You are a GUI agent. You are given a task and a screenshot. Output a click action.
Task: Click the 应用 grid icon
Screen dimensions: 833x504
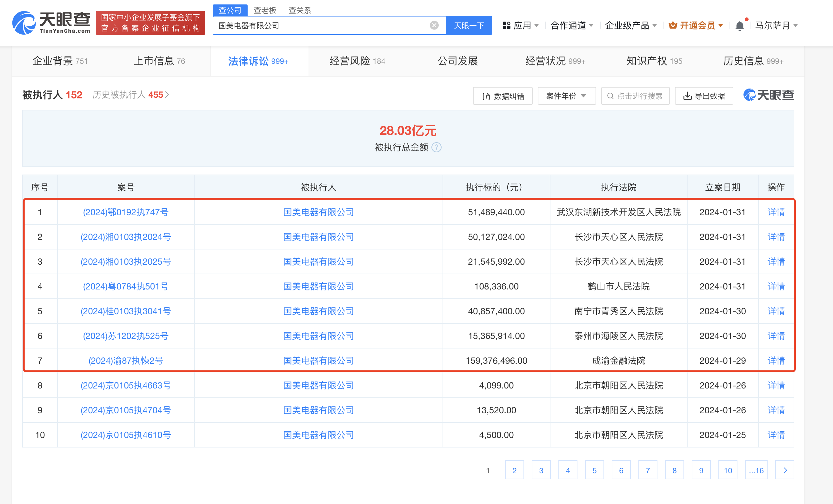[506, 25]
